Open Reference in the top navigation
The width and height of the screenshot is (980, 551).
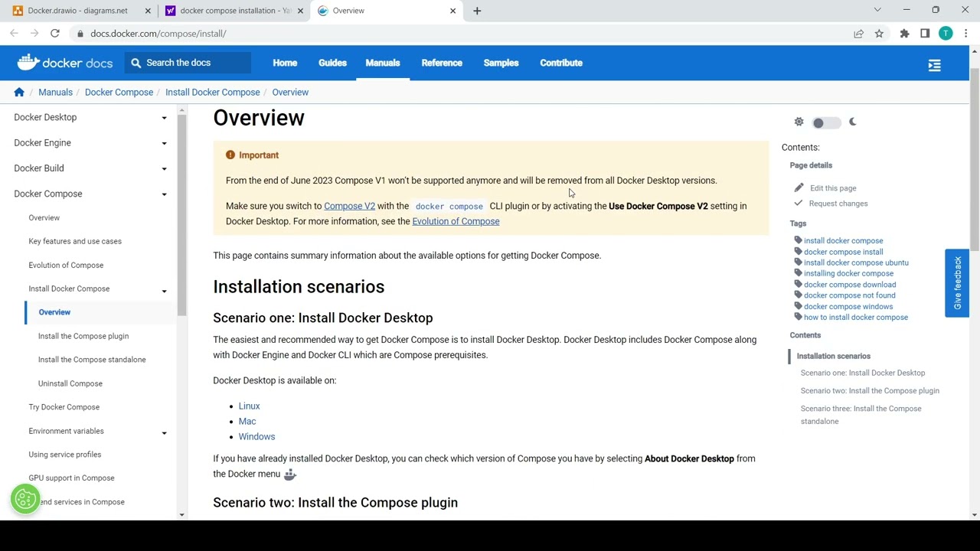442,63
